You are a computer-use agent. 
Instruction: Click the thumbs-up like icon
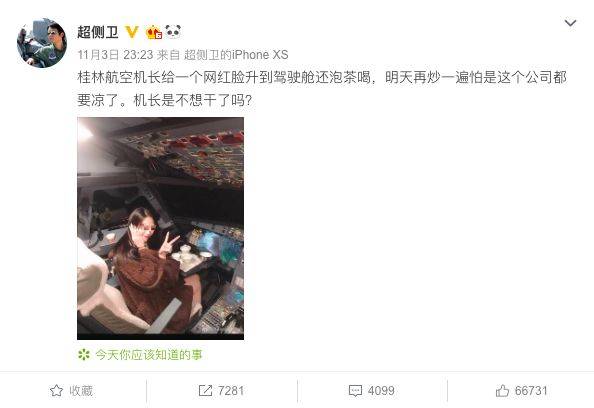pyautogui.click(x=502, y=391)
